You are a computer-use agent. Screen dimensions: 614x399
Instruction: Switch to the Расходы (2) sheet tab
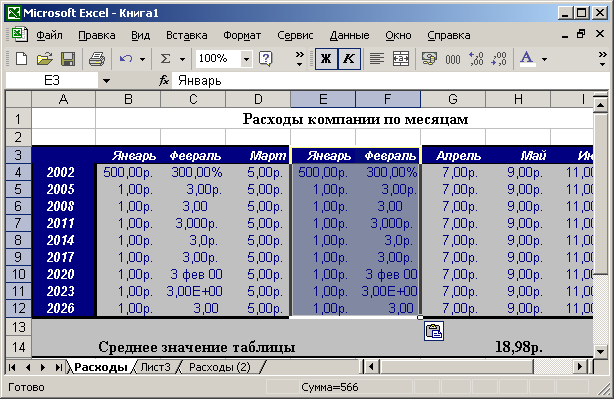click(x=219, y=367)
